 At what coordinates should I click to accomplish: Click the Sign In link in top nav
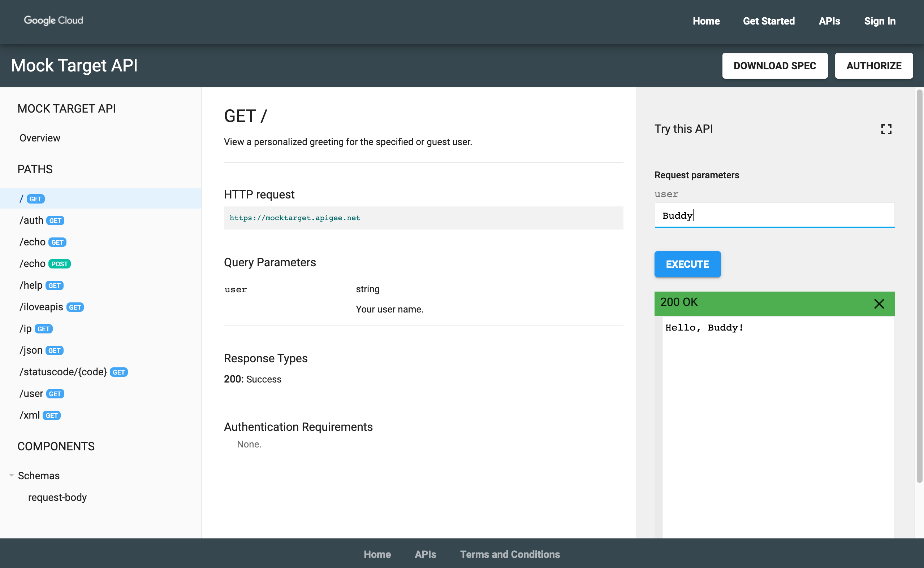coord(880,21)
